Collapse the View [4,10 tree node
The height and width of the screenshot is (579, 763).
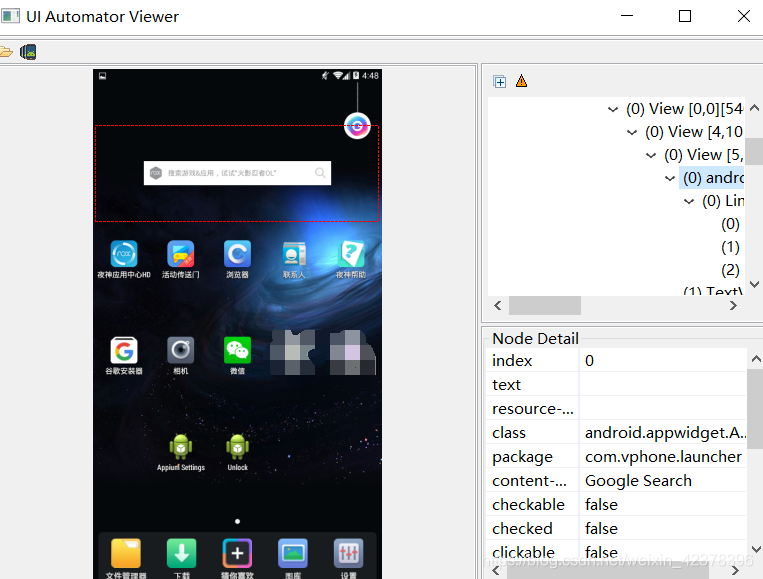pyautogui.click(x=632, y=132)
